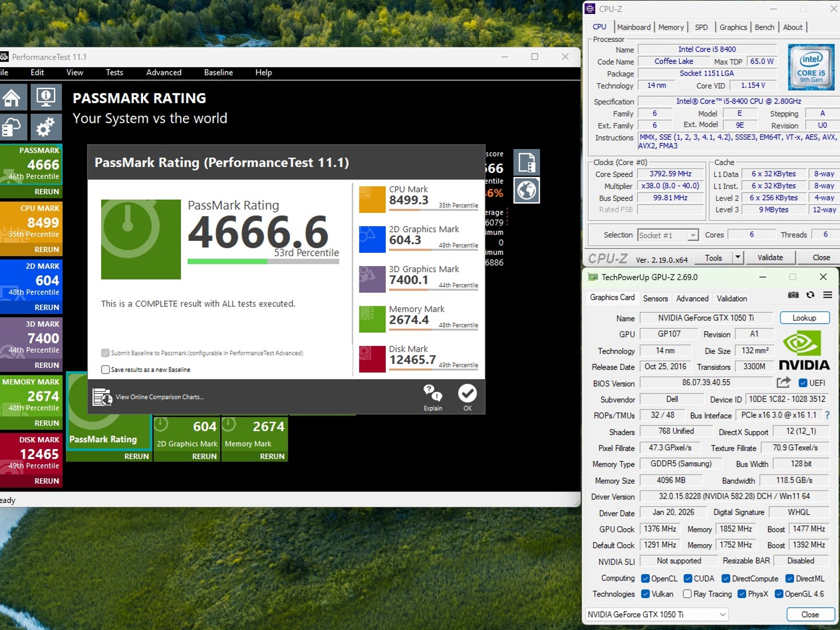This screenshot has height=630, width=840.
Task: Toggle the DirectCompute checkbox
Action: point(726,578)
